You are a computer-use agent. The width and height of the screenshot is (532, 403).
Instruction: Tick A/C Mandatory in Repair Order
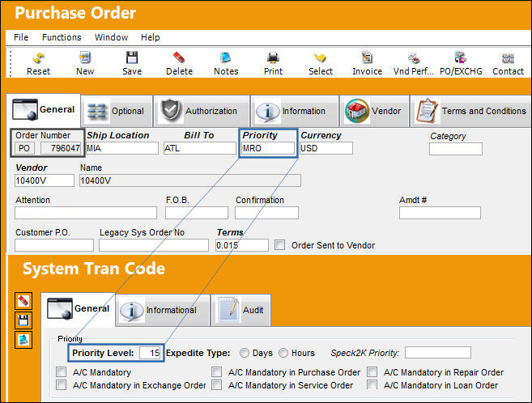372,371
